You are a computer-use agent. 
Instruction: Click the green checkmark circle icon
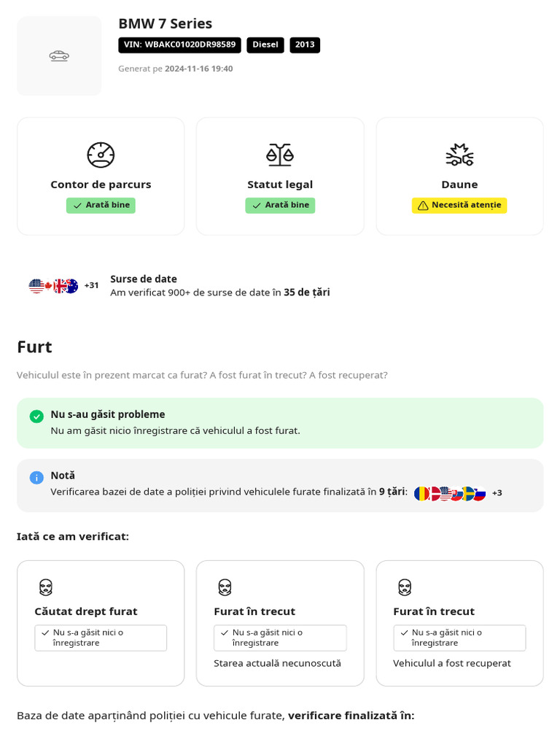pyautogui.click(x=36, y=417)
